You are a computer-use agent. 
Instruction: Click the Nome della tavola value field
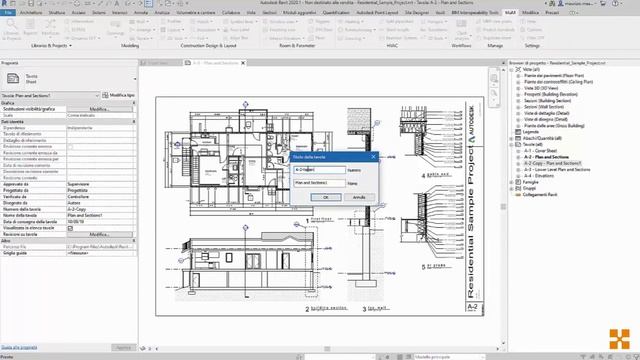[101, 215]
